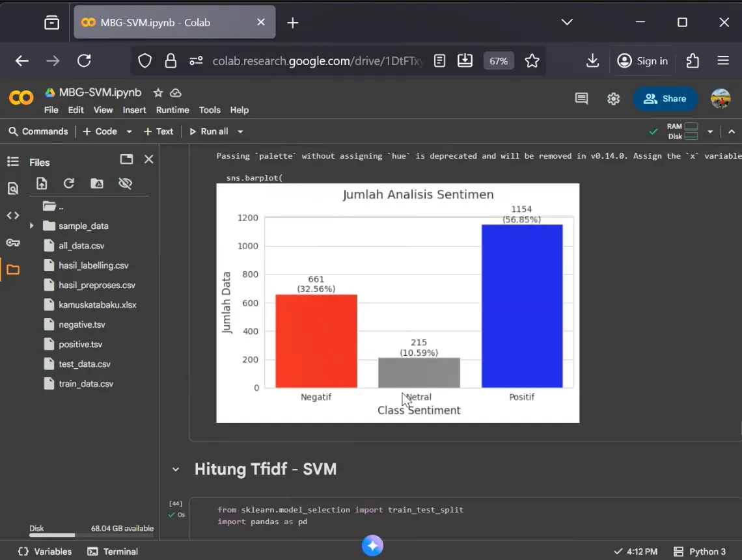Expand the sample_data folder
The image size is (742, 560).
pos(31,226)
